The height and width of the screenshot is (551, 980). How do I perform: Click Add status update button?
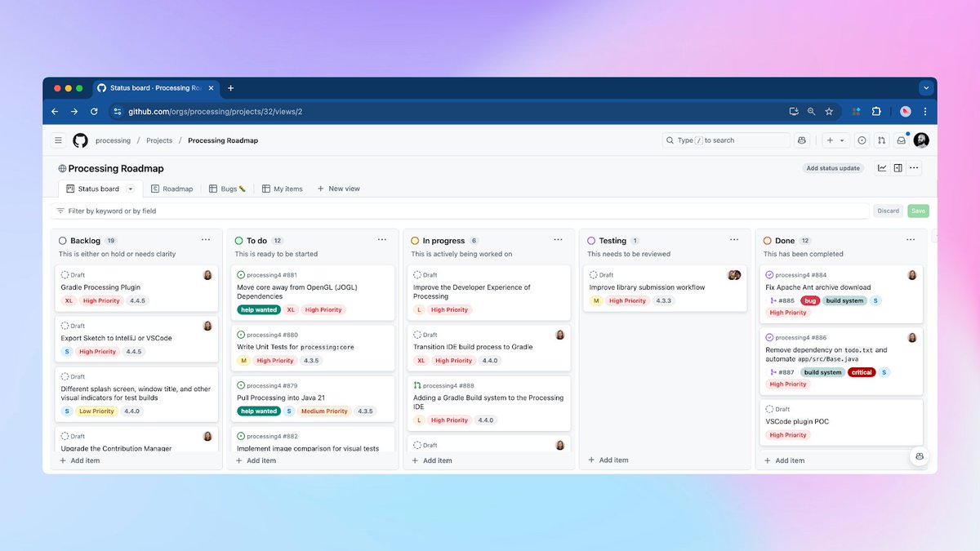pos(833,168)
